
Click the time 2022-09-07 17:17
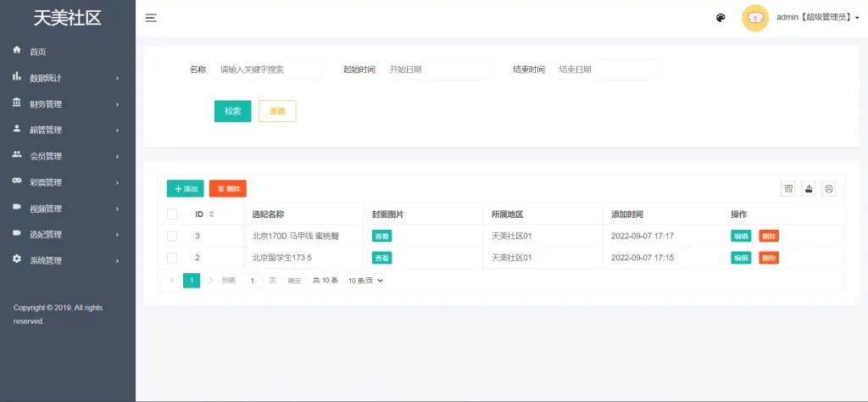pos(643,236)
